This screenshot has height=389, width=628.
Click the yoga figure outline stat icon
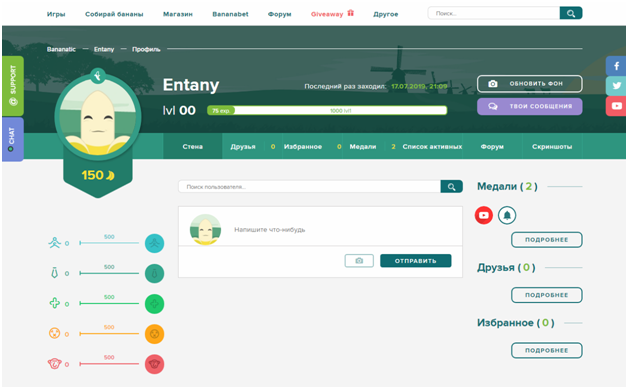54,243
